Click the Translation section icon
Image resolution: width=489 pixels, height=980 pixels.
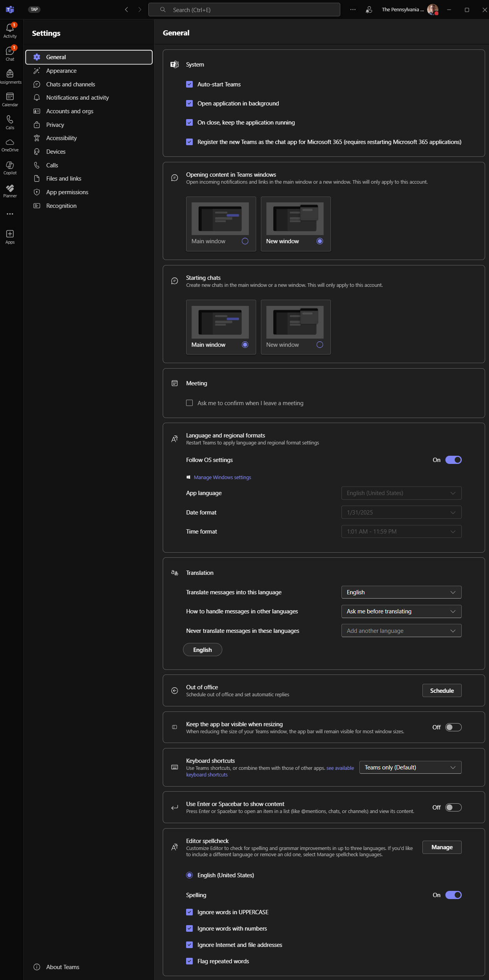pyautogui.click(x=175, y=573)
